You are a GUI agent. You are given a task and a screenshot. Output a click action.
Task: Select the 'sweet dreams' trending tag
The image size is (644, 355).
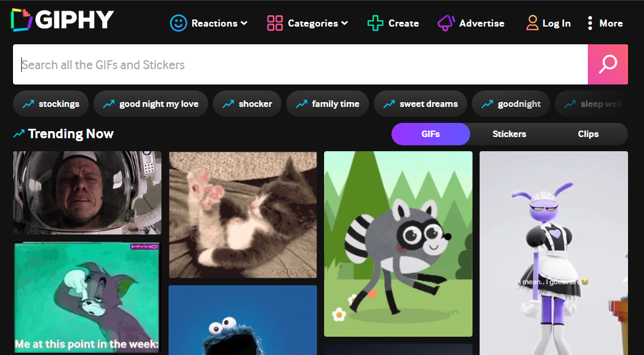click(x=420, y=104)
